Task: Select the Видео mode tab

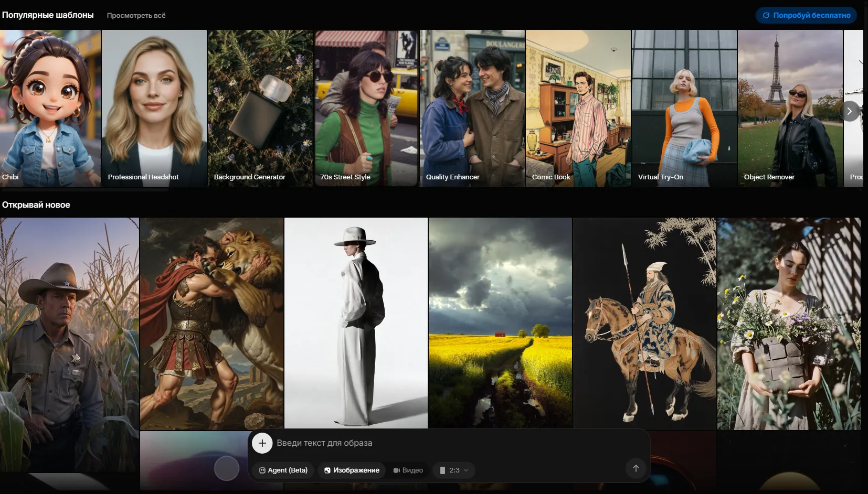Action: tap(408, 470)
